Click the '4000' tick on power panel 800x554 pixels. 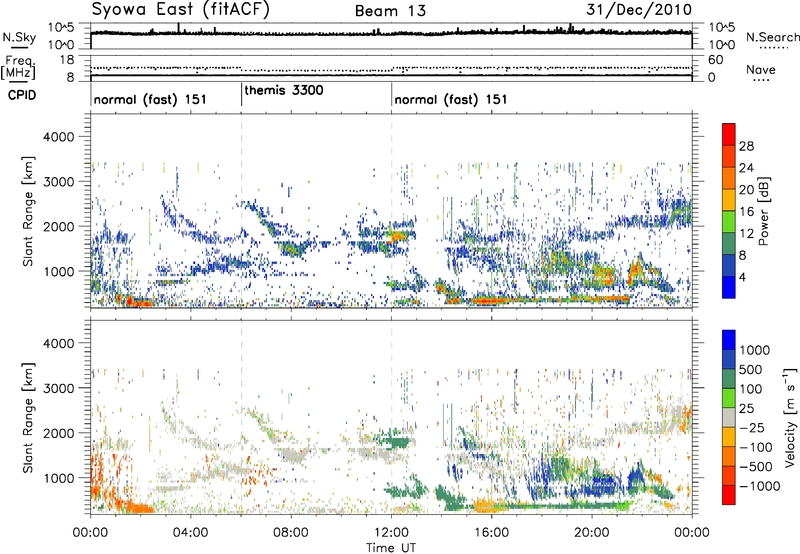pyautogui.click(x=58, y=137)
